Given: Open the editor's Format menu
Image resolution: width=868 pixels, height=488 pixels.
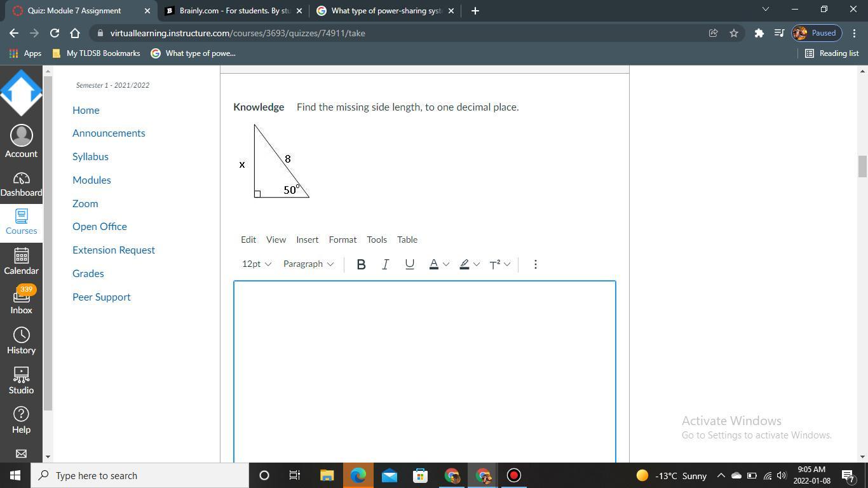Looking at the screenshot, I should point(342,240).
